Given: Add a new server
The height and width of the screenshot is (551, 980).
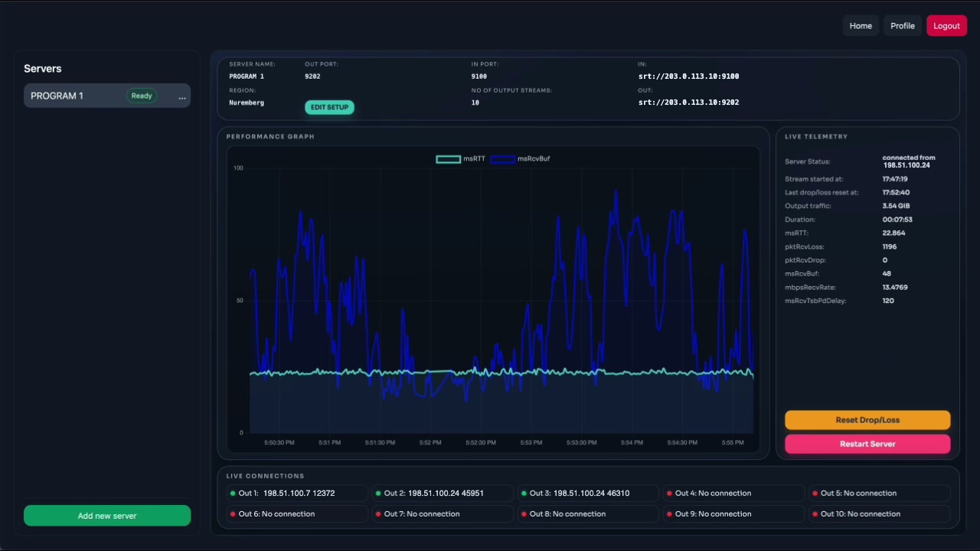Looking at the screenshot, I should (107, 516).
